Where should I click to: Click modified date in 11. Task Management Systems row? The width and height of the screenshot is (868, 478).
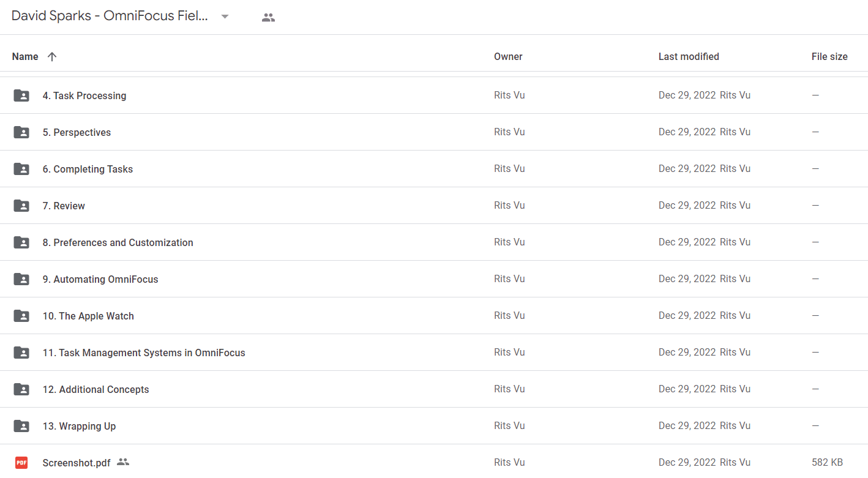pyautogui.click(x=687, y=352)
